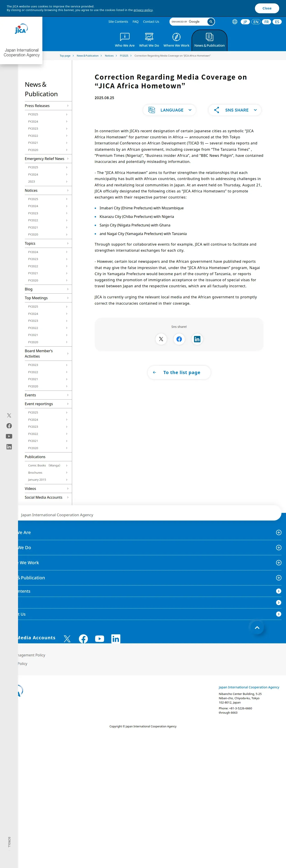Open Blog in sidebar
The height and width of the screenshot is (868, 286).
[x=48, y=289]
